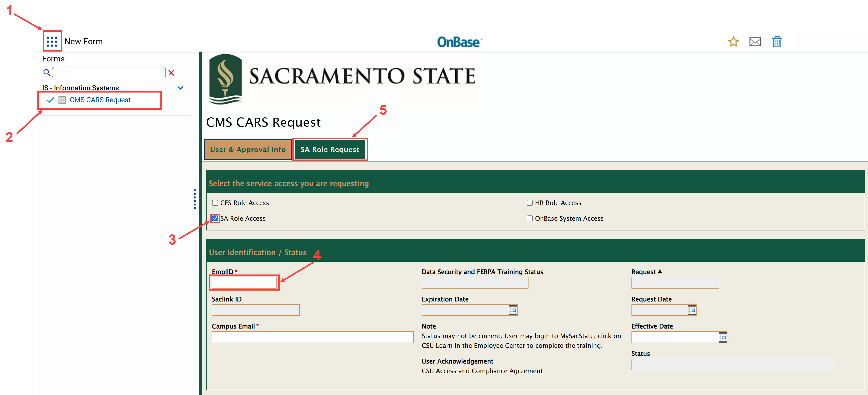The height and width of the screenshot is (395, 868).
Task: Switch to User & Approval Info tab
Action: pos(248,149)
